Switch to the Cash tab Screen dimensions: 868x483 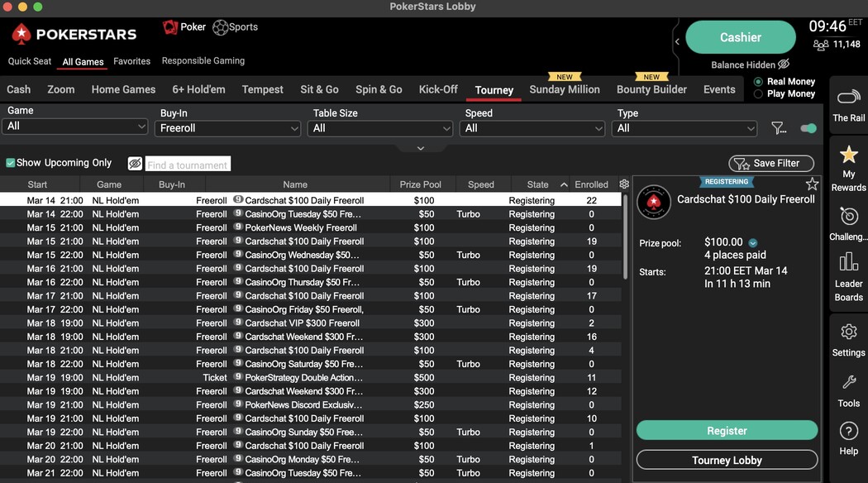[x=19, y=89]
